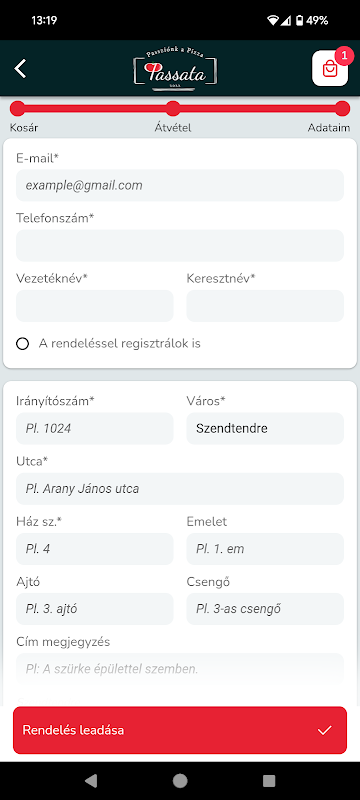Tap the Adataim step marker
The image size is (360, 800).
tap(343, 108)
